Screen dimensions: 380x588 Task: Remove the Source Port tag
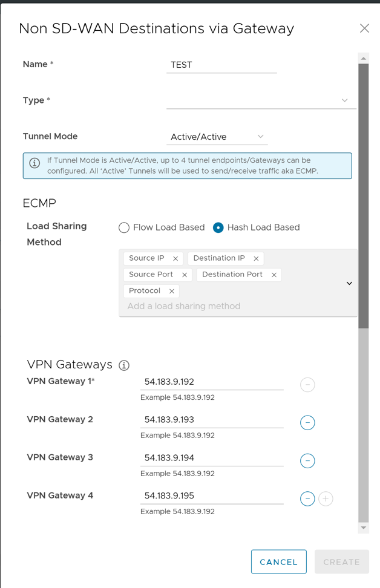point(185,275)
